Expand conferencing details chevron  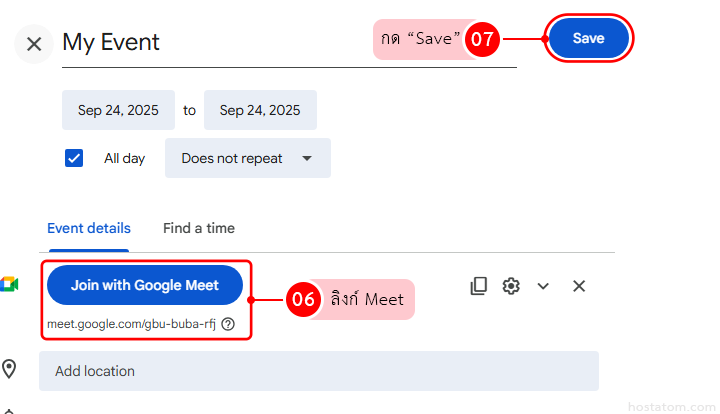(543, 286)
